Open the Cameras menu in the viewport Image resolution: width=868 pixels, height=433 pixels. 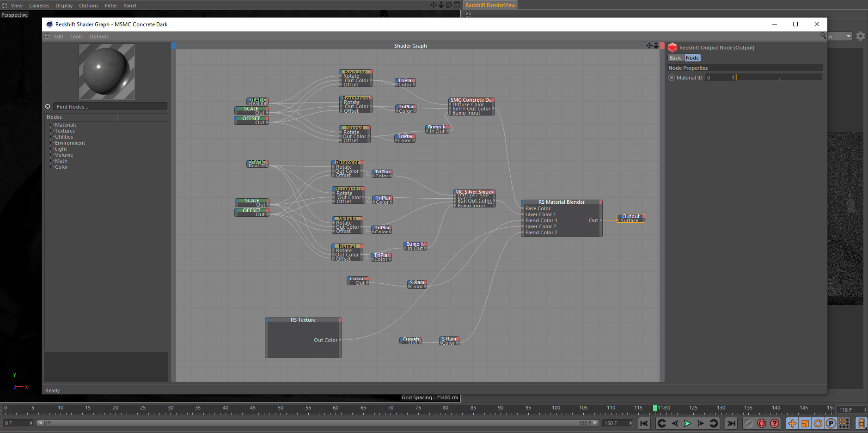pyautogui.click(x=39, y=6)
